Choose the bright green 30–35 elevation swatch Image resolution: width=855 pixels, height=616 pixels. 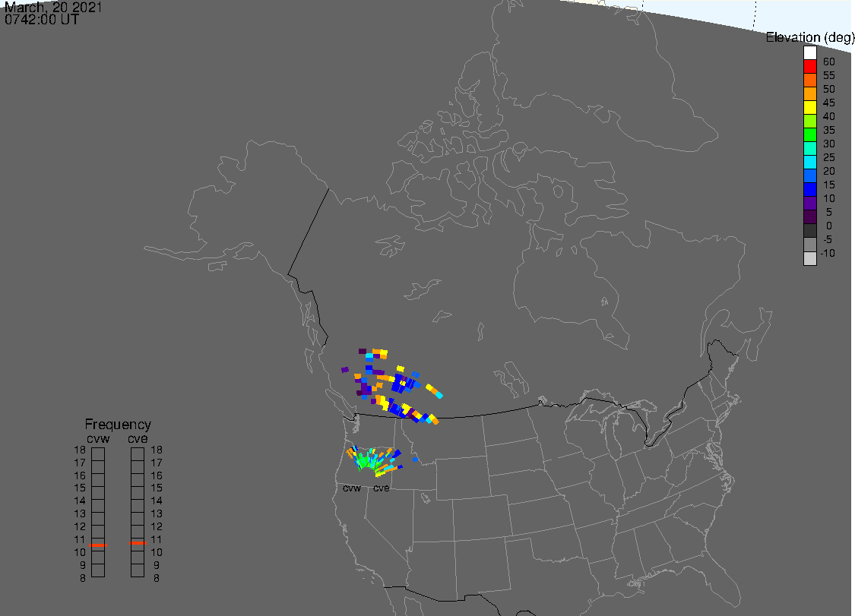tap(809, 135)
